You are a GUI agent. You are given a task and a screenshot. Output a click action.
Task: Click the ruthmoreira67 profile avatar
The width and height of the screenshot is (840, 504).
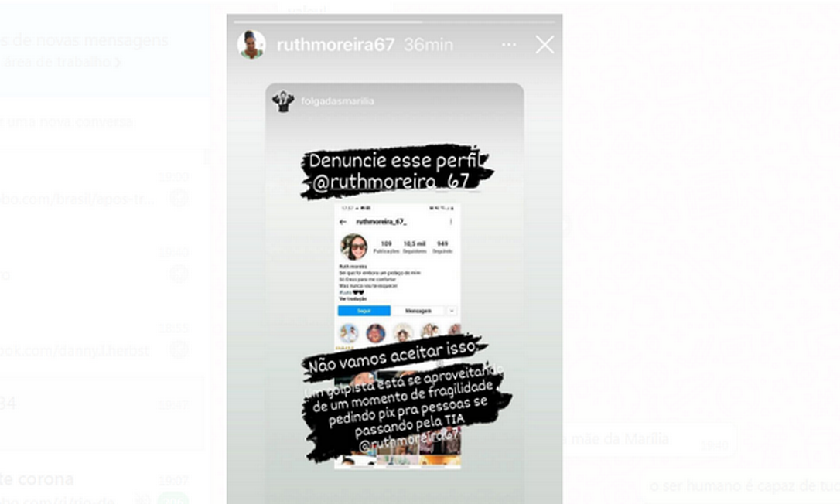coord(251,45)
